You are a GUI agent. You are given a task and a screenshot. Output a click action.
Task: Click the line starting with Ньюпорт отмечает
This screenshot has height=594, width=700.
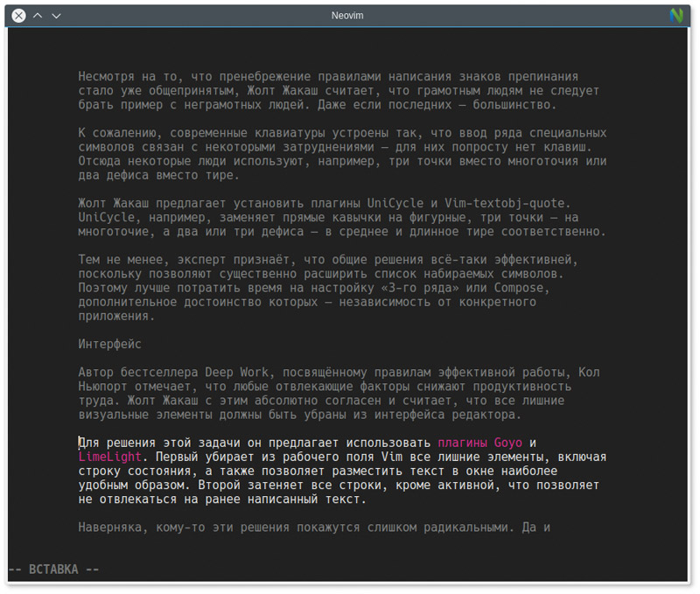325,387
